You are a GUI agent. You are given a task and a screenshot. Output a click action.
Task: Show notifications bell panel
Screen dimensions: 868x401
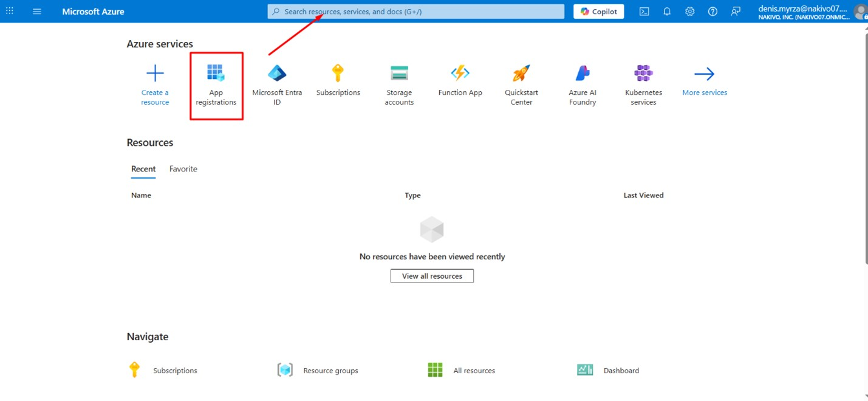(667, 12)
